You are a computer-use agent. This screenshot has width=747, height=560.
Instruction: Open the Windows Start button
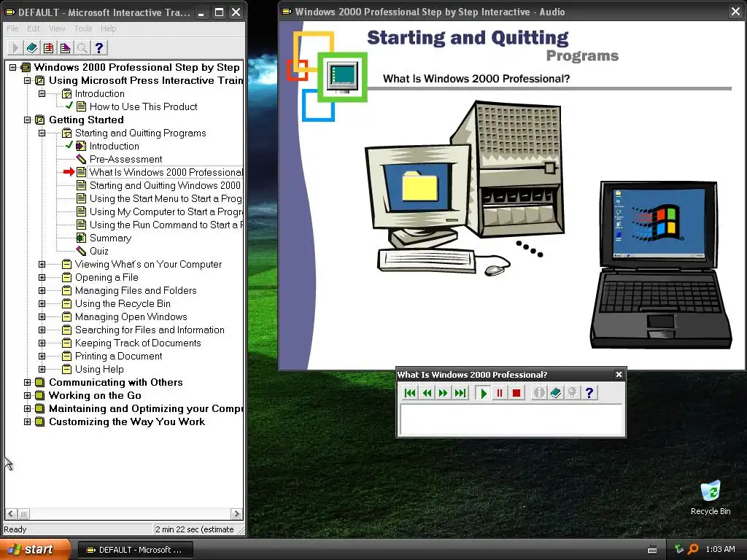click(35, 550)
